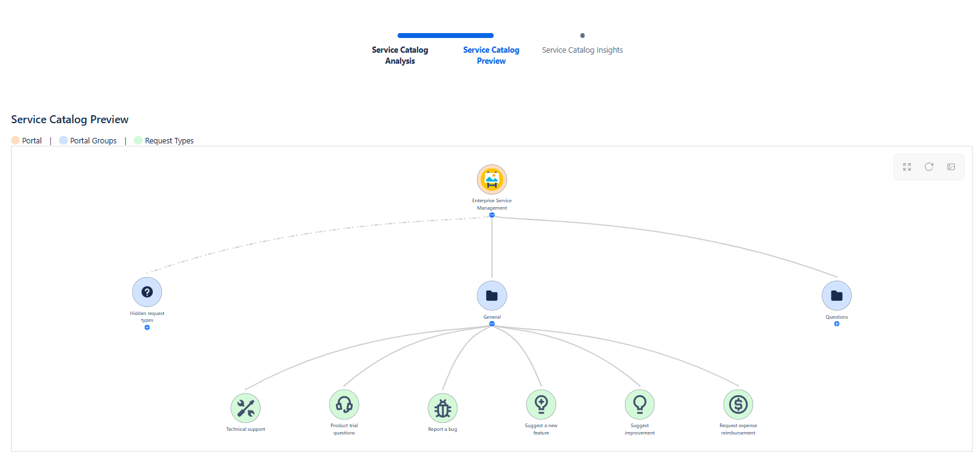Select the Enterprise Service Management portal node

click(x=492, y=180)
